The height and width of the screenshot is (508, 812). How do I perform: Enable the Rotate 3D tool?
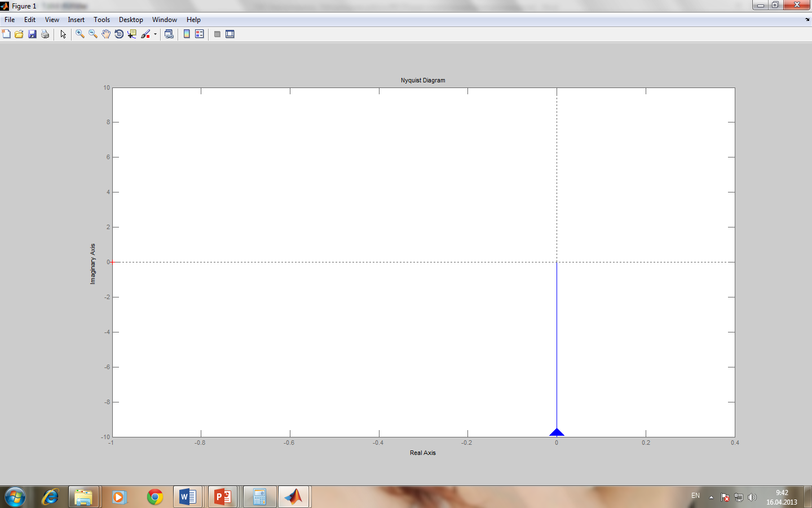[119, 34]
